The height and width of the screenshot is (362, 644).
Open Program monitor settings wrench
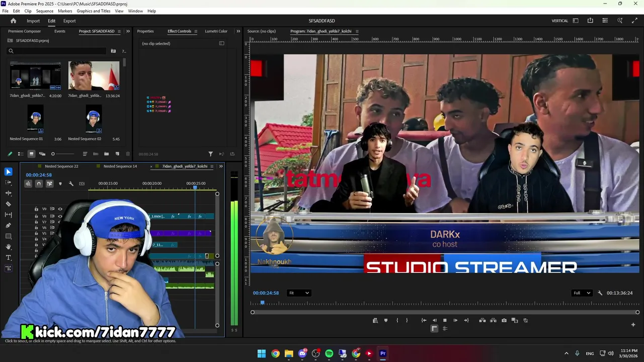click(600, 293)
